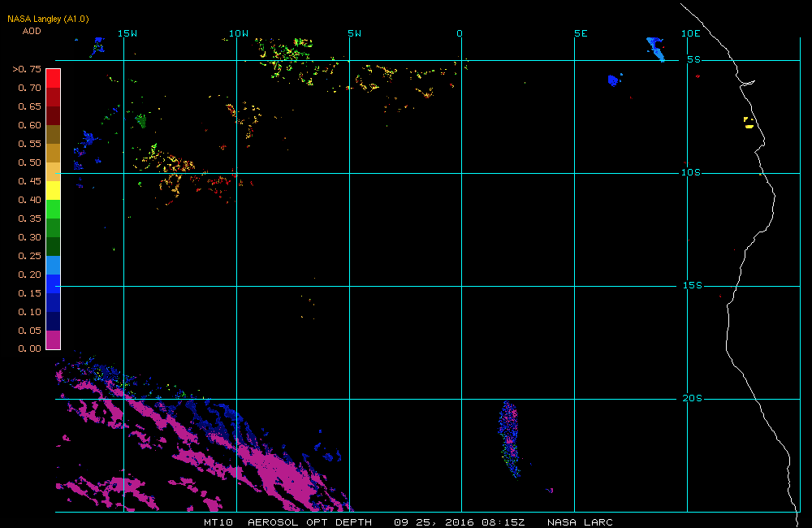Viewport: 812px width, 528px height.
Task: Select the light blue 0.20 legend swatch
Action: click(54, 265)
